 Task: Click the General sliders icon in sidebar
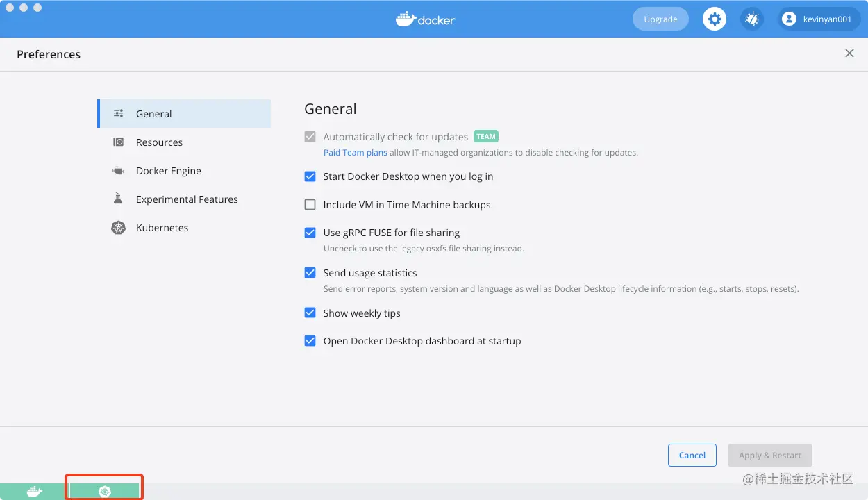119,113
